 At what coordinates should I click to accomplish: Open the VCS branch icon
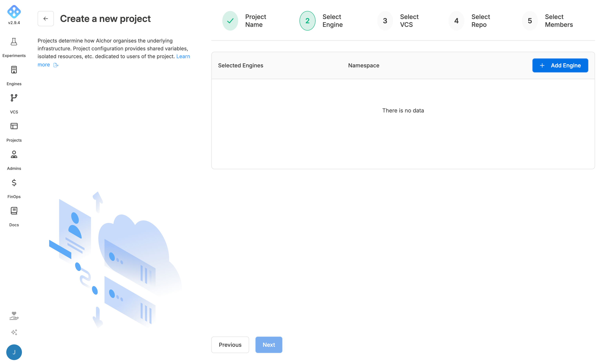pos(14,98)
